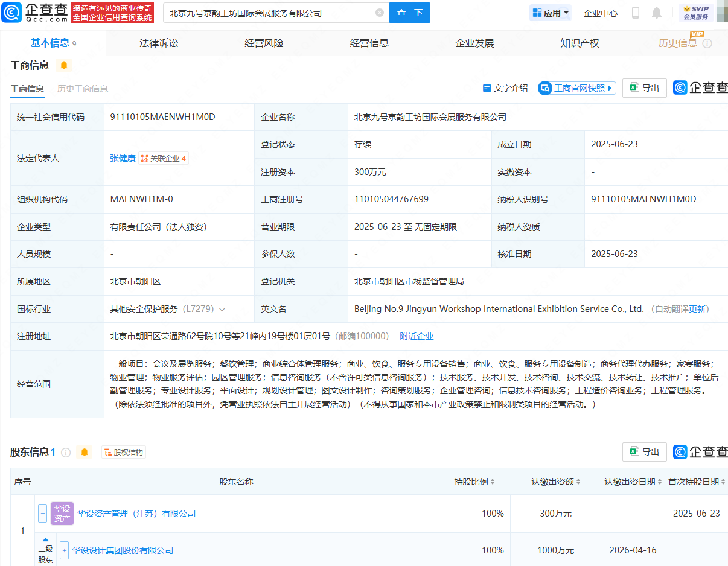Click 300万元 registered capital value

370,172
